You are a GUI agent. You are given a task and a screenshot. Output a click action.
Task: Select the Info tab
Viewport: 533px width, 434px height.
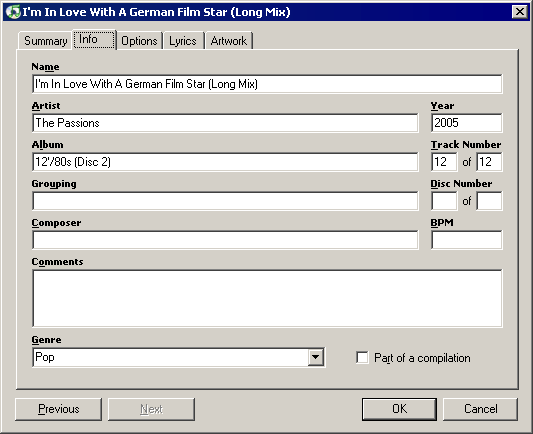click(x=94, y=39)
